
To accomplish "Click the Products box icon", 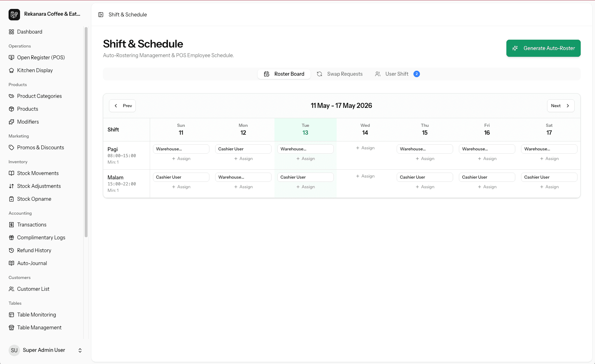I will tap(11, 109).
